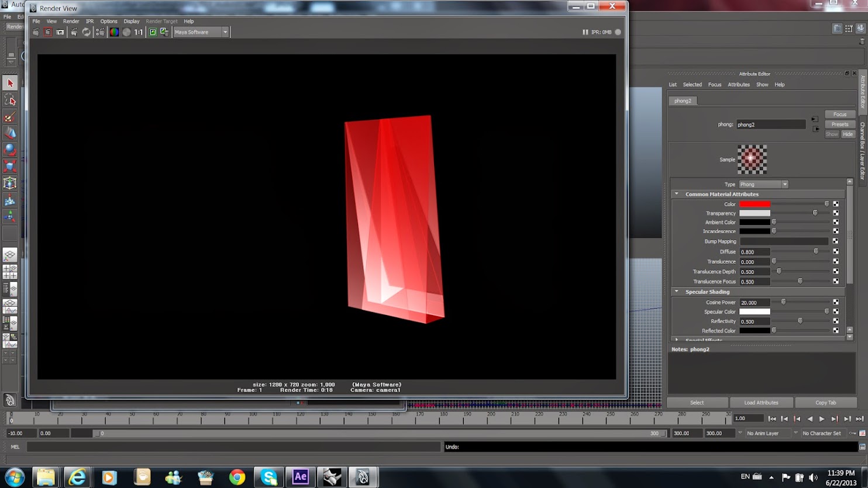Click the Refresh IPR image icon
This screenshot has width=868, height=488.
coord(87,32)
